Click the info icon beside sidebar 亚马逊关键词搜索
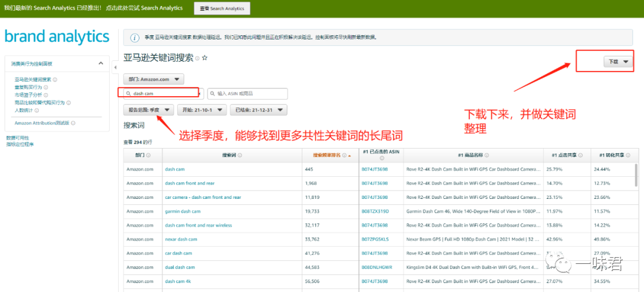This screenshot has width=644, height=292. click(x=55, y=80)
